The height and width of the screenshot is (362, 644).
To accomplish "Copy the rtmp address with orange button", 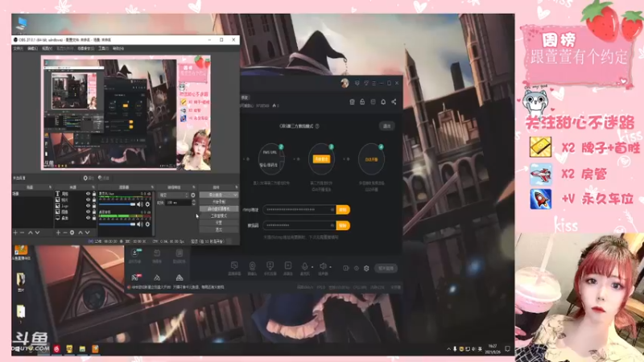I will (343, 210).
